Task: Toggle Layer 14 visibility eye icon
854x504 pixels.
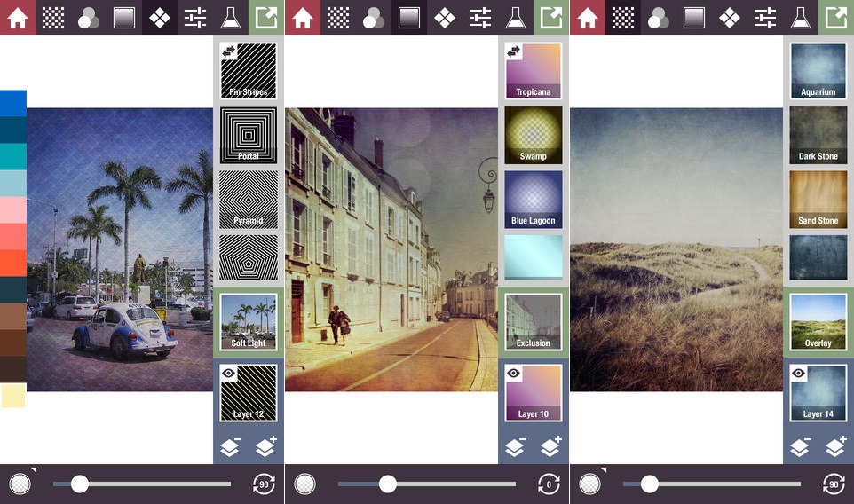Action: (x=799, y=374)
